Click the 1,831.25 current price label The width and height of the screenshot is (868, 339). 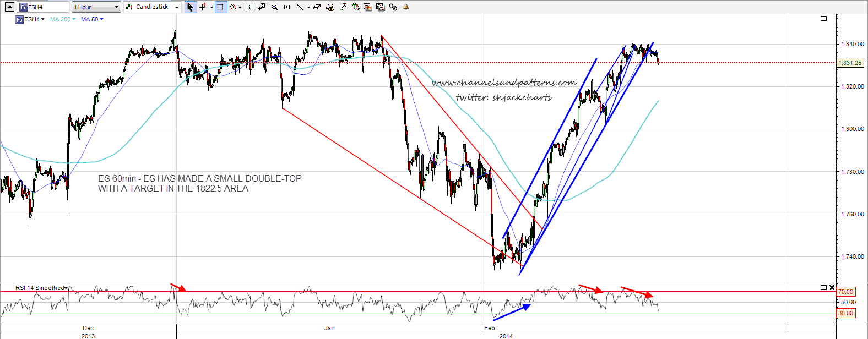(850, 63)
